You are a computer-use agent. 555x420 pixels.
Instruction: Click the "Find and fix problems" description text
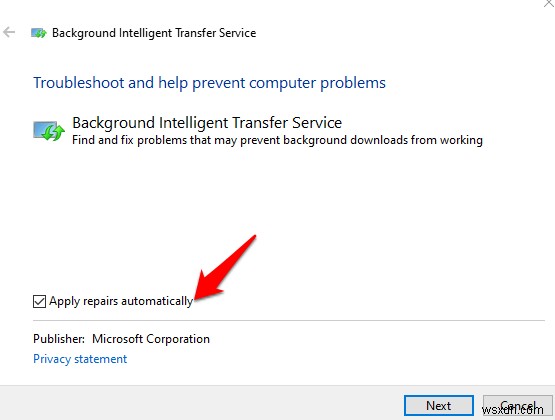(277, 140)
